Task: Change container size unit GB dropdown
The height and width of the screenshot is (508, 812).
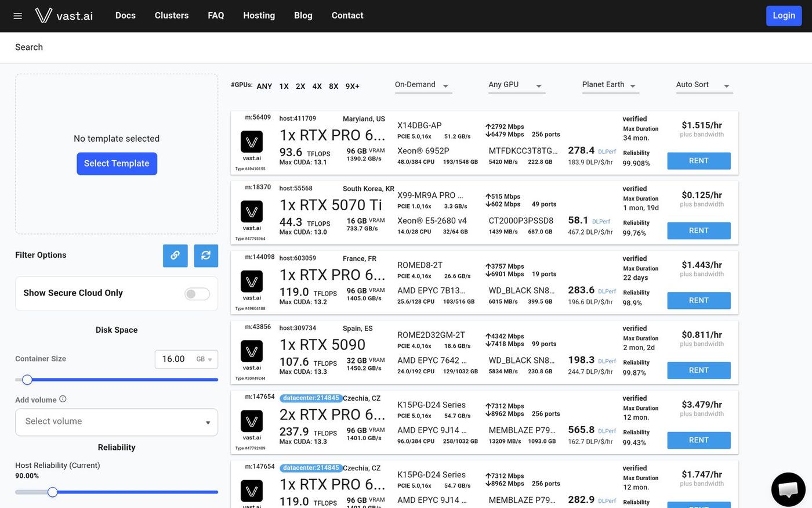Action: coord(204,359)
